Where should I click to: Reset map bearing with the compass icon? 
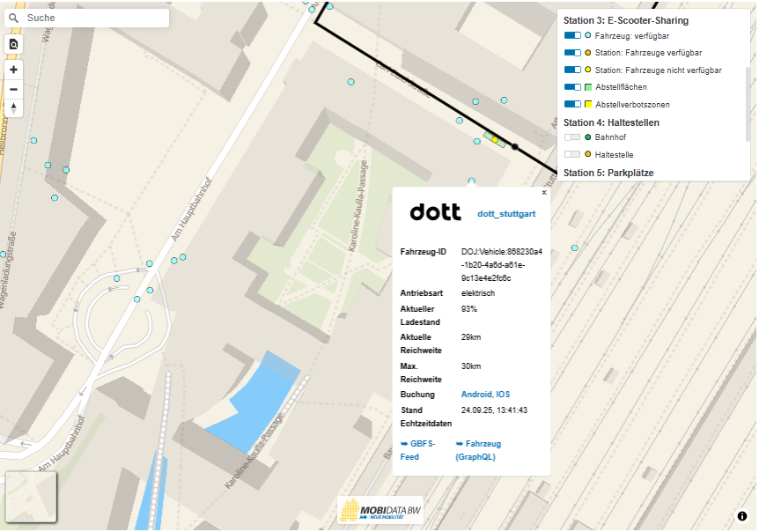pos(13,107)
